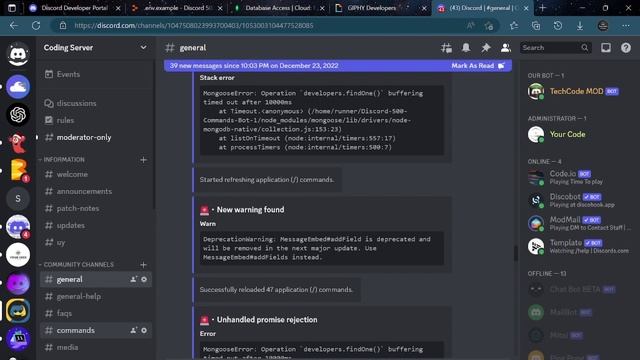Click the browser refresh button
Viewport: 640px width, 360px height.
36,25
